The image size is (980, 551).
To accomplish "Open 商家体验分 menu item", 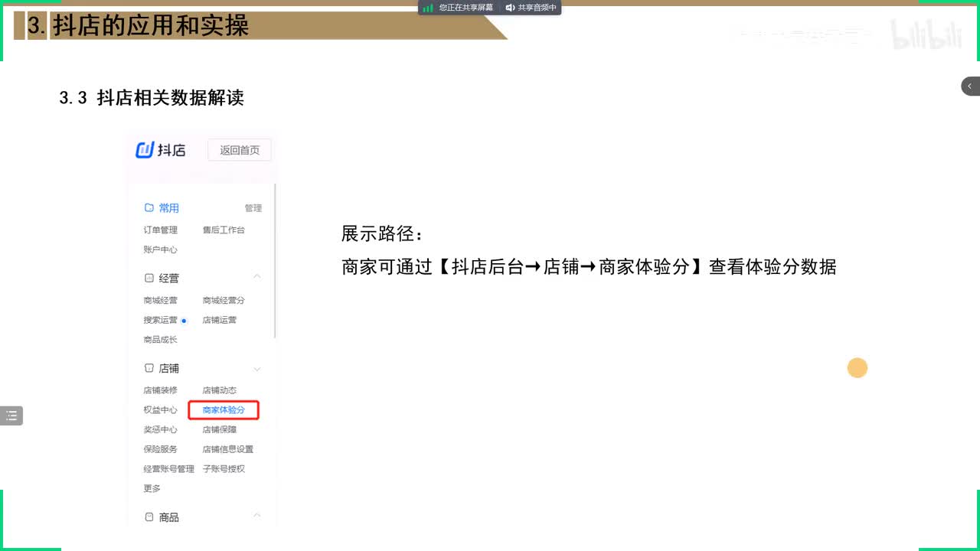I will coord(224,410).
